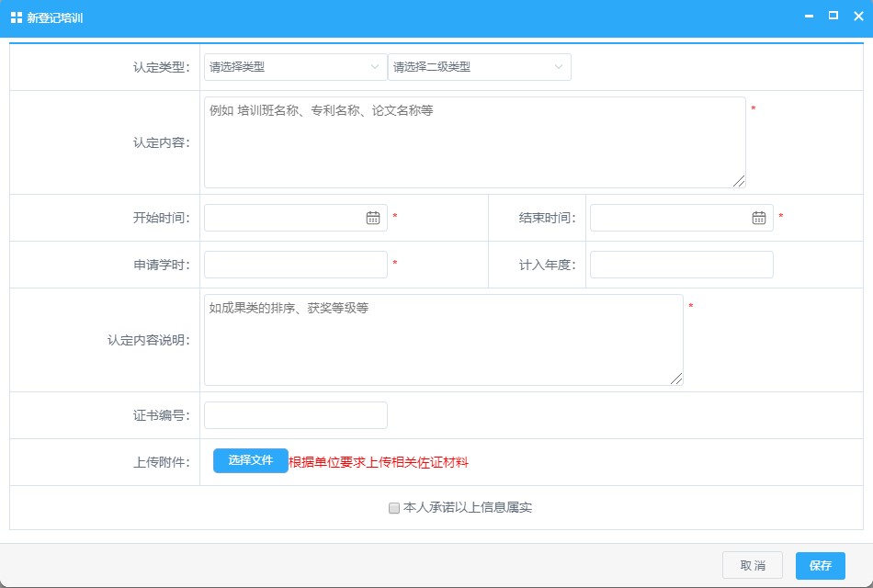873x588 pixels.
Task: Click the resize handle of 认定内容说明 textarea
Action: pos(676,379)
